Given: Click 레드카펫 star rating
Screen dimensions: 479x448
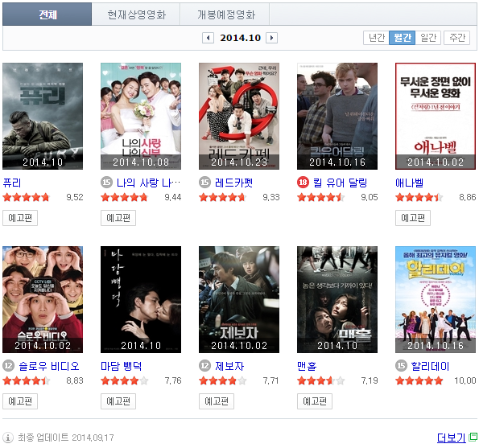Looking at the screenshot, I should [223, 197].
